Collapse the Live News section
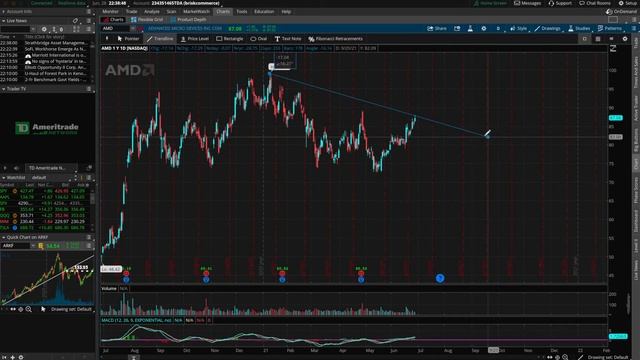Viewport: 640px width, 360px height. pos(4,20)
